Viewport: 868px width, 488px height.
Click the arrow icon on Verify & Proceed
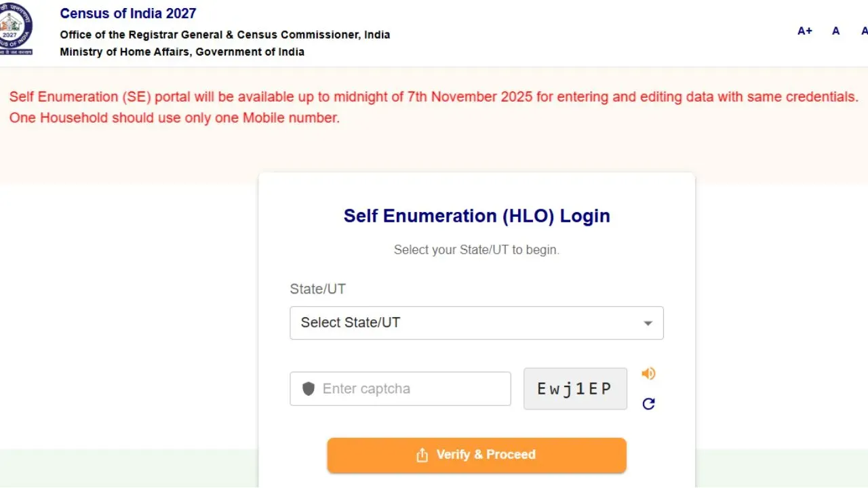coord(422,455)
